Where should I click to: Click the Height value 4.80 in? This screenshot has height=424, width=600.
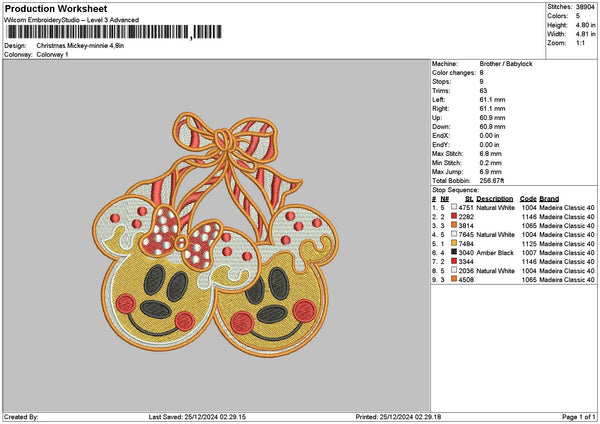tap(585, 25)
